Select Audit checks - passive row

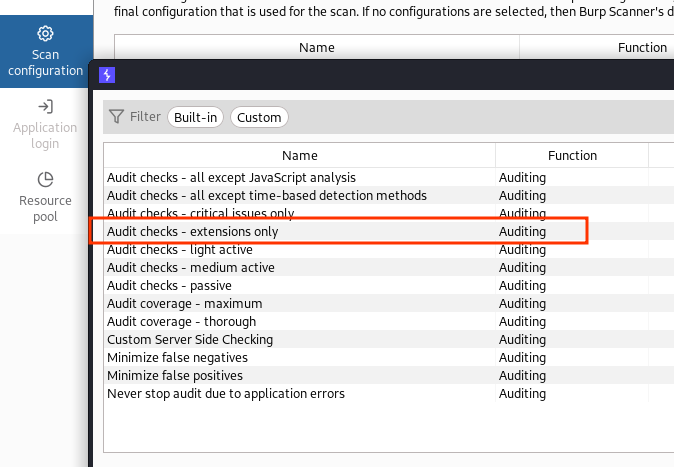pyautogui.click(x=170, y=286)
